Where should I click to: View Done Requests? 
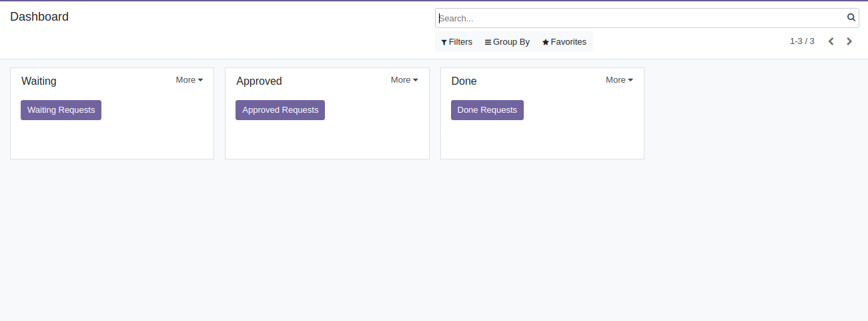[487, 110]
